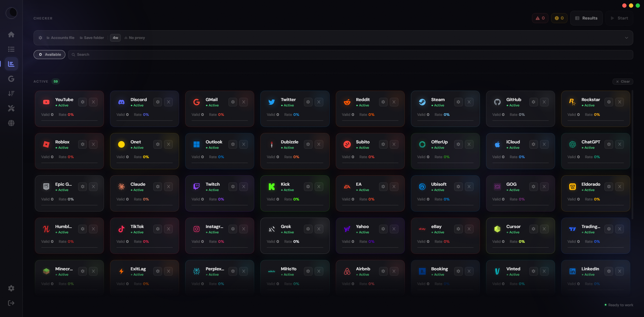Image resolution: width=644 pixels, height=317 pixels.
Task: Open settings gear on TikTok card
Action: coord(158,229)
